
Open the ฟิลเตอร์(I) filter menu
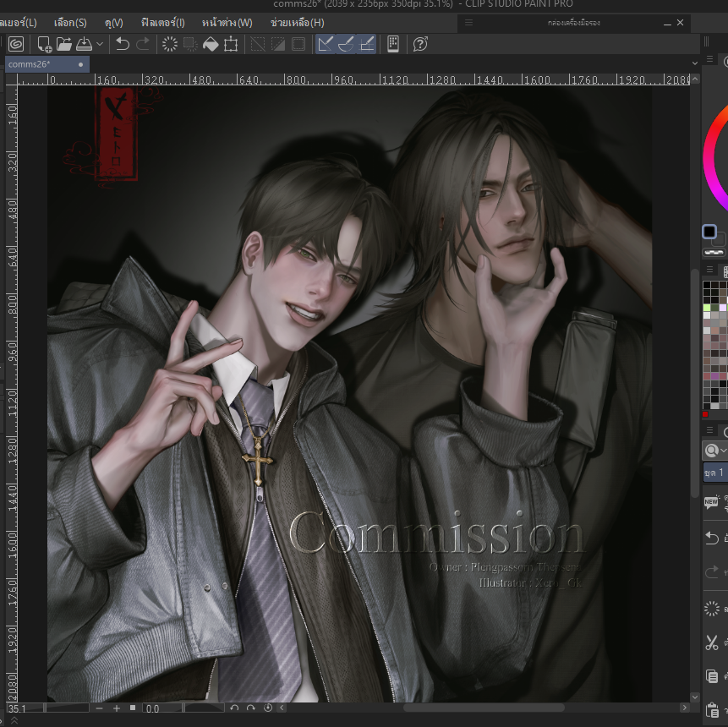click(x=163, y=22)
